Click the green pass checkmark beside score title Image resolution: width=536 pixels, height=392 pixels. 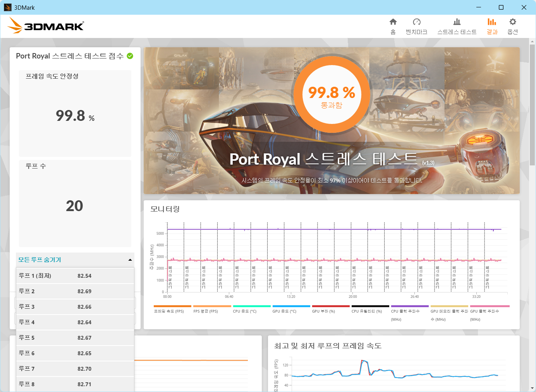(x=130, y=56)
